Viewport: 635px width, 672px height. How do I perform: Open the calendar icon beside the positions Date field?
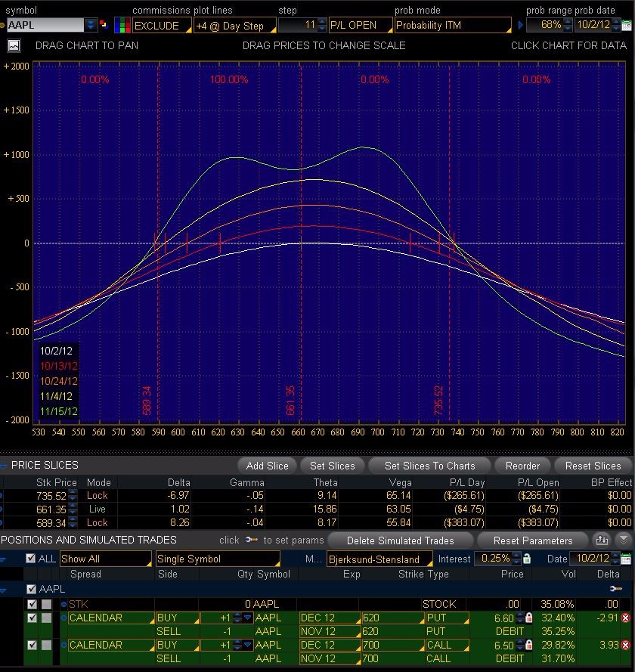click(627, 559)
